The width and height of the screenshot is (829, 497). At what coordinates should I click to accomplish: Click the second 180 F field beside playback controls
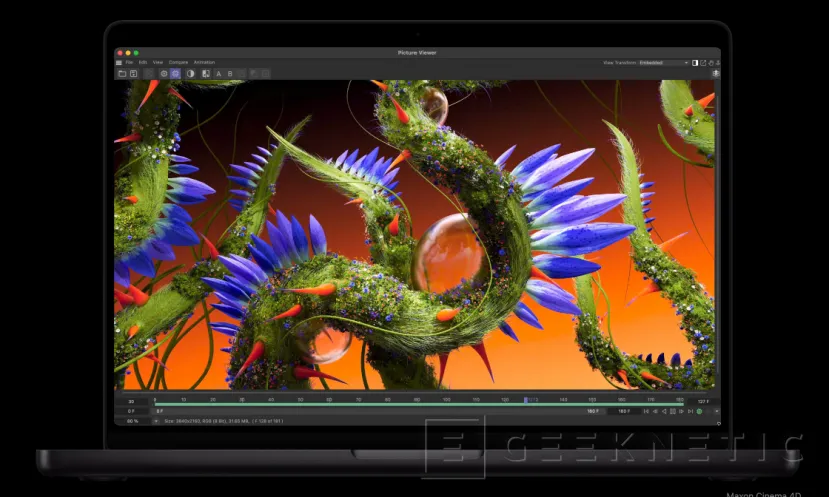tap(624, 411)
